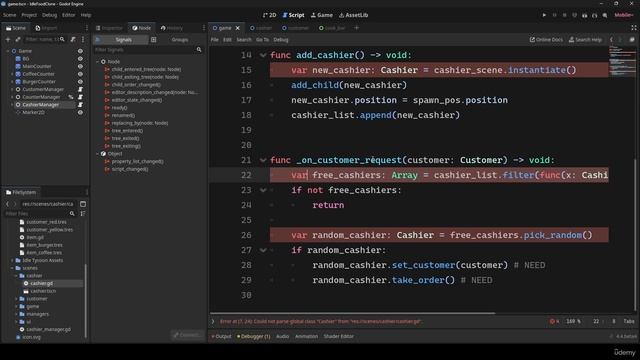The image size is (640, 360).
Task: Collapse the Node signals group
Action: click(x=98, y=62)
